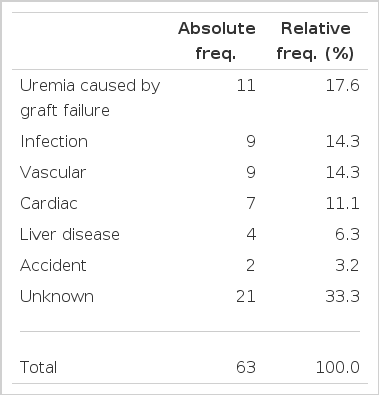Image resolution: width=379 pixels, height=395 pixels.
Task: Click the value 11 for Uremia
Action: point(246,86)
